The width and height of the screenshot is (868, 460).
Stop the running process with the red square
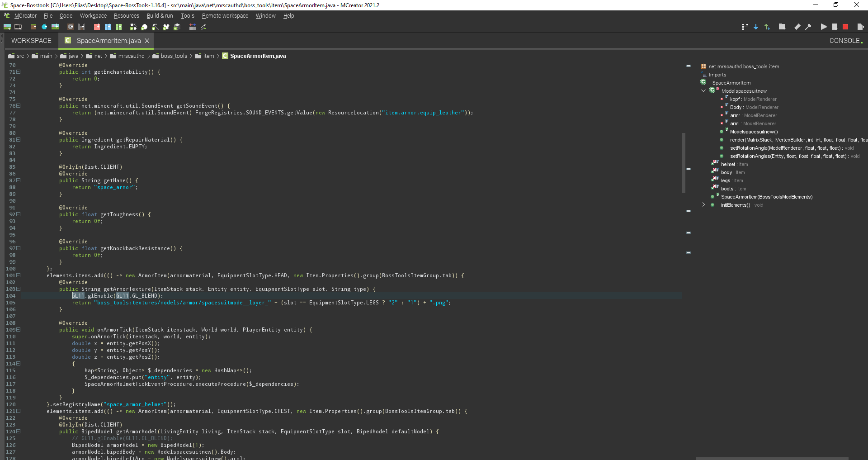click(846, 27)
